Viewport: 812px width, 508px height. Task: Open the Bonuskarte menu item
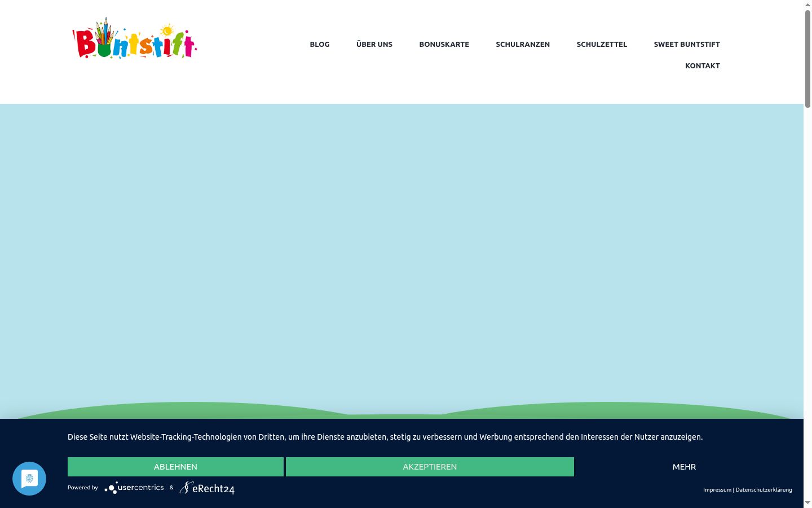[x=444, y=44]
